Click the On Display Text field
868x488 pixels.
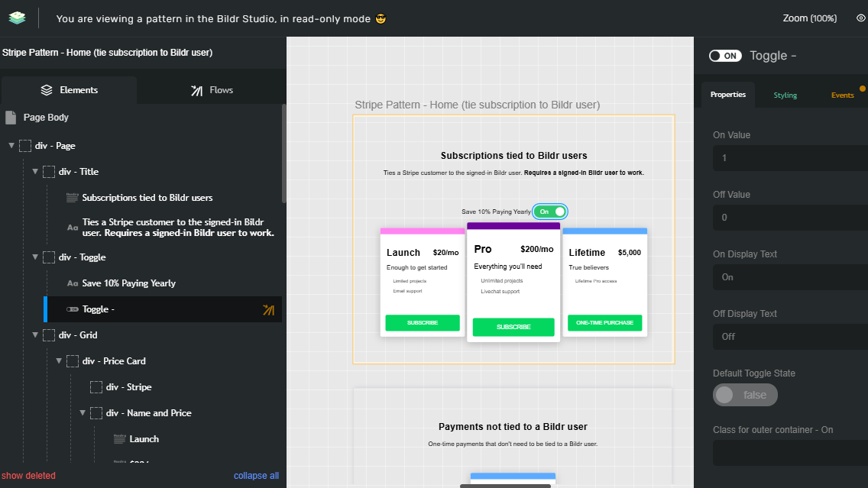(x=791, y=277)
